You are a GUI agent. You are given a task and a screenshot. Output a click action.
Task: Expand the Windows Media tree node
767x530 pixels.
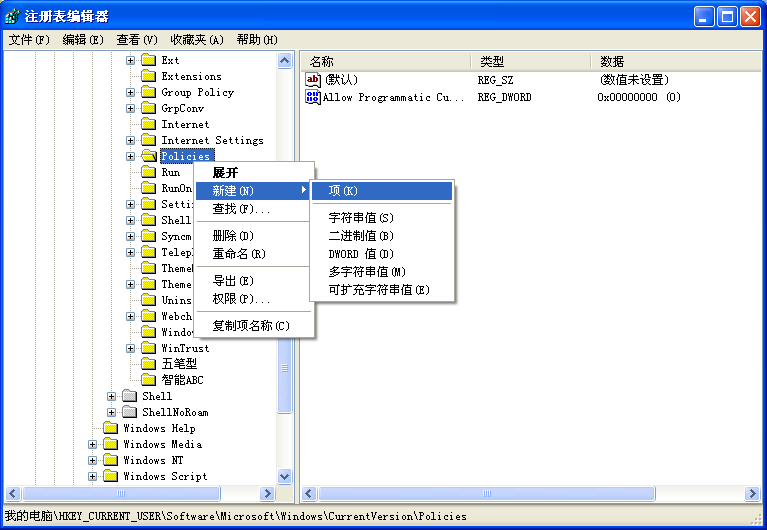coord(92,444)
